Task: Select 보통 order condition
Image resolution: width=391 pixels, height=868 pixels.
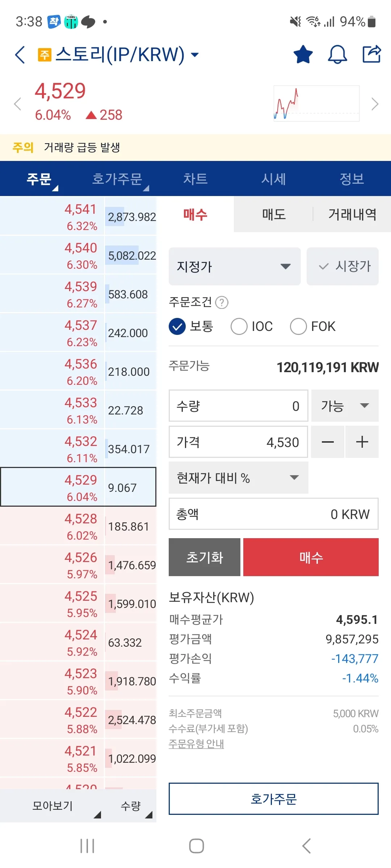Action: coord(177,327)
